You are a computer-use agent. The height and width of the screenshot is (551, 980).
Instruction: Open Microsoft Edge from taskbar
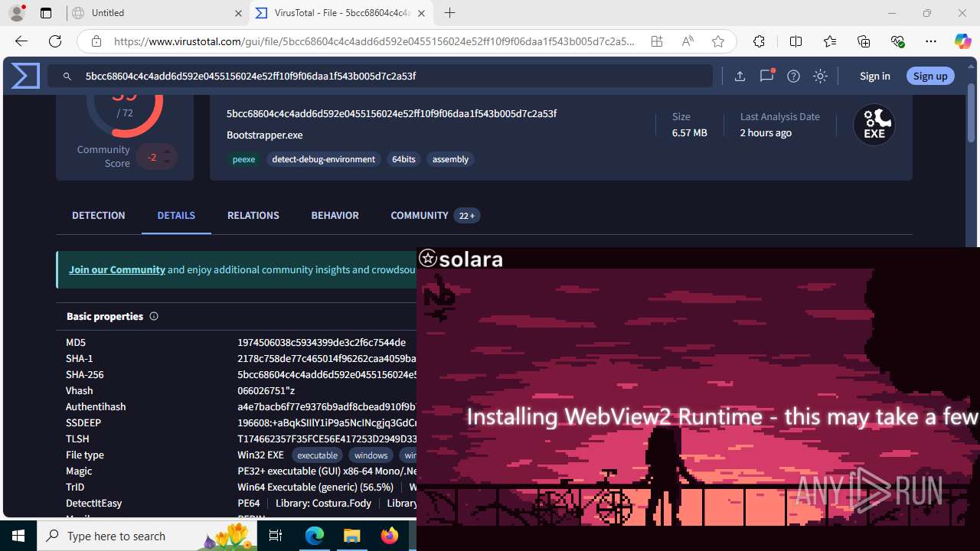315,536
